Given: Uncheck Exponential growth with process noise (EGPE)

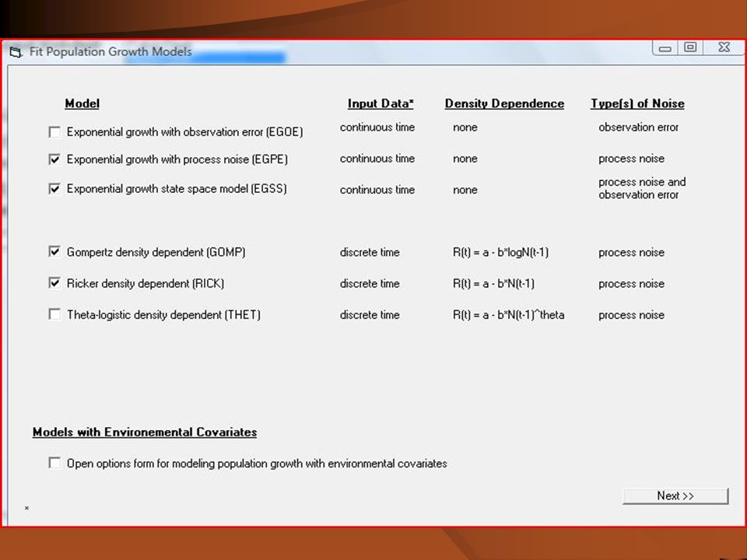Looking at the screenshot, I should point(54,159).
